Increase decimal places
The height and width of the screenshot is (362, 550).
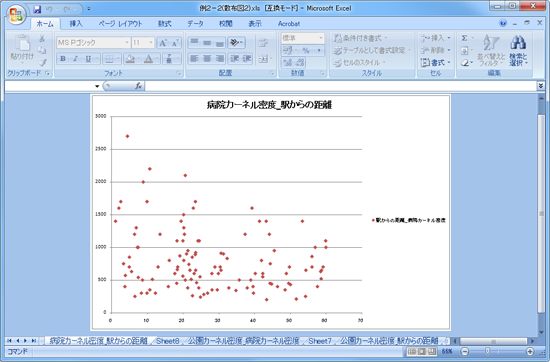tap(287, 63)
